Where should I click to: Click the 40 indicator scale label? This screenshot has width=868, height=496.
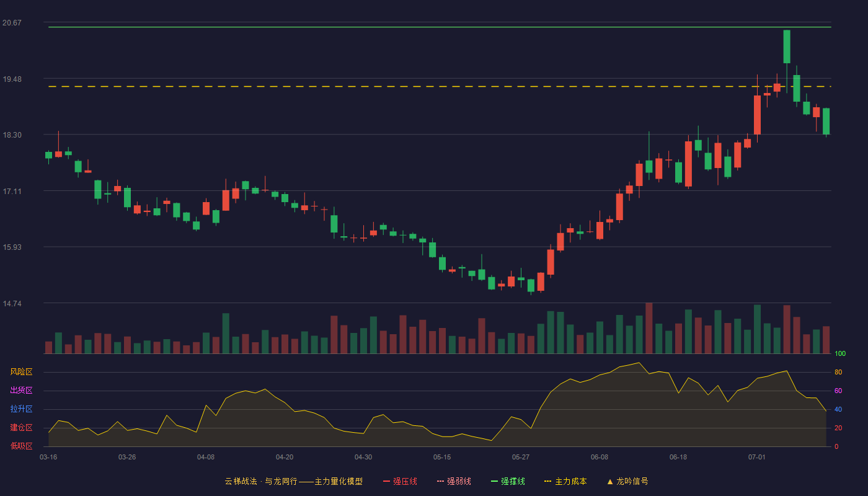838,409
